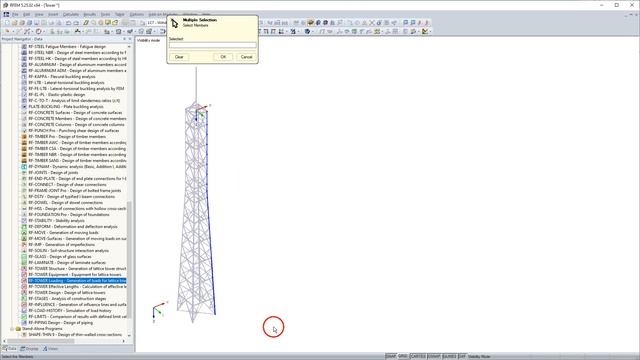Click the navigator horizontal scroll right arrow
640x360 pixels.
[124, 341]
